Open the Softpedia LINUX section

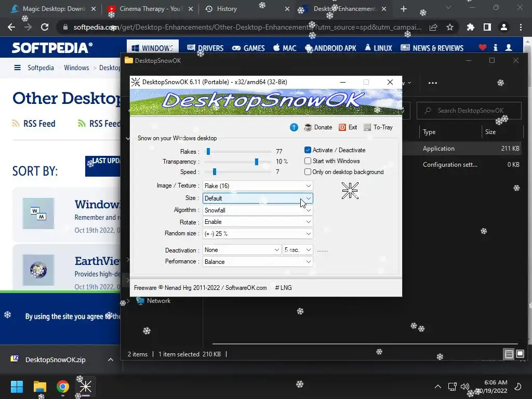coord(378,48)
